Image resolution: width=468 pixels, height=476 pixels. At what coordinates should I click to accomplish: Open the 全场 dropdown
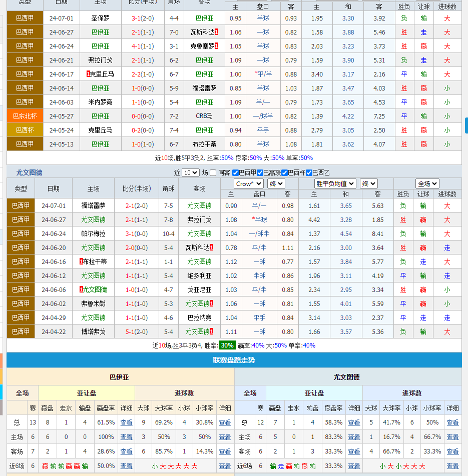428,183
